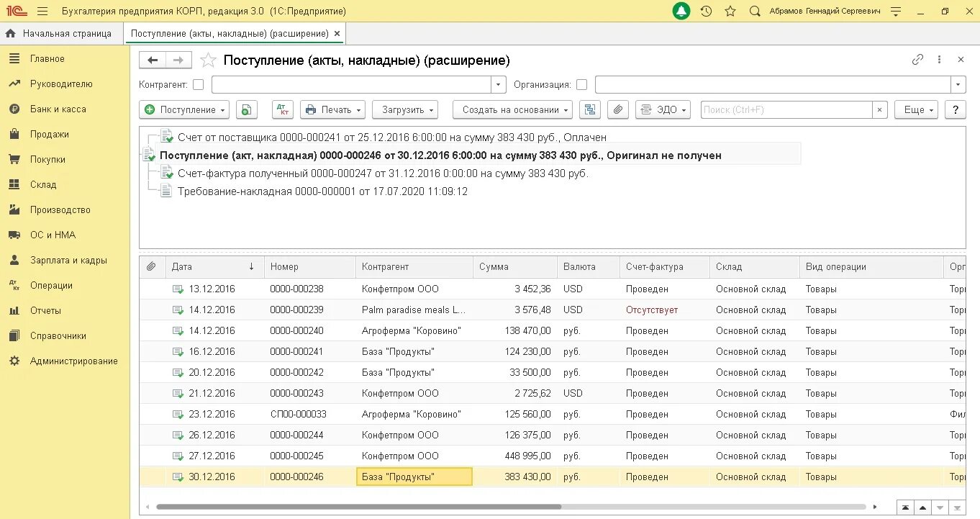Click the Администрирование gear icon
This screenshot has height=519, width=980.
14,361
